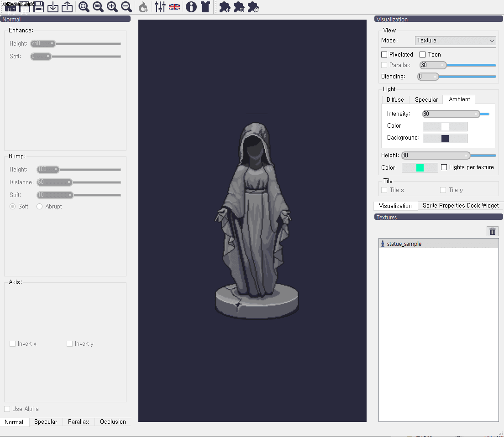Open the Mode Texture dropdown
504x437 pixels.
coord(456,41)
